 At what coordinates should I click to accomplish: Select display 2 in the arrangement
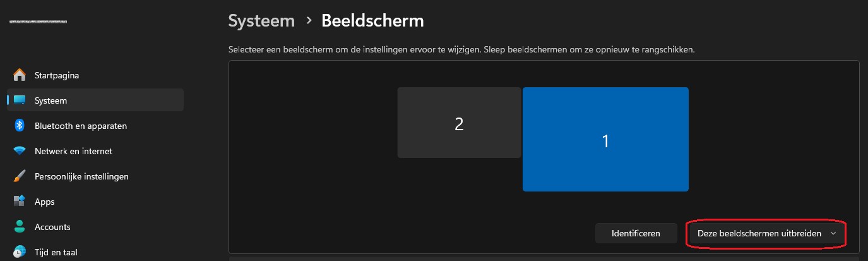coord(459,123)
